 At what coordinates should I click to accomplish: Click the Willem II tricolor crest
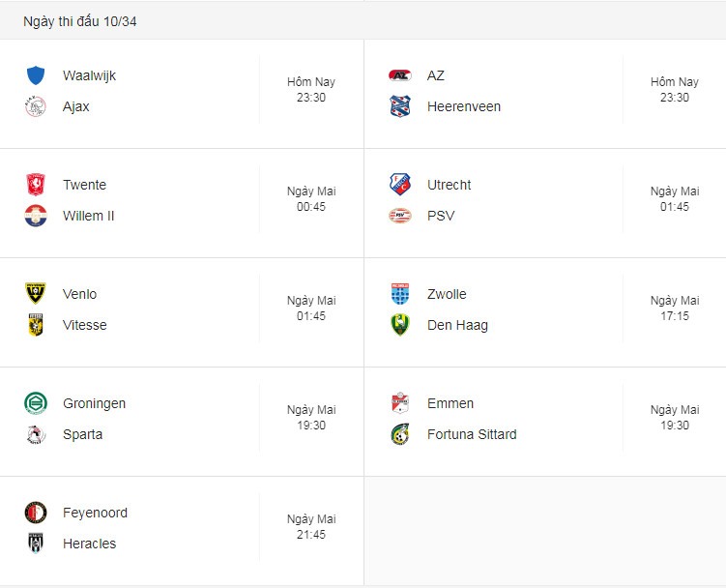click(36, 216)
